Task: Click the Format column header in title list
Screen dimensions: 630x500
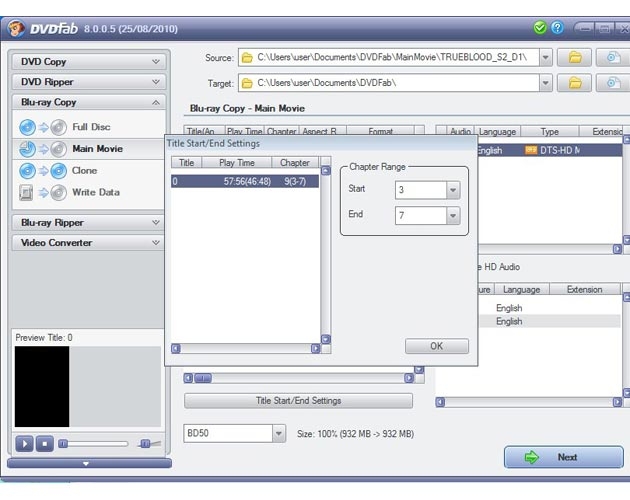Action: pyautogui.click(x=380, y=131)
